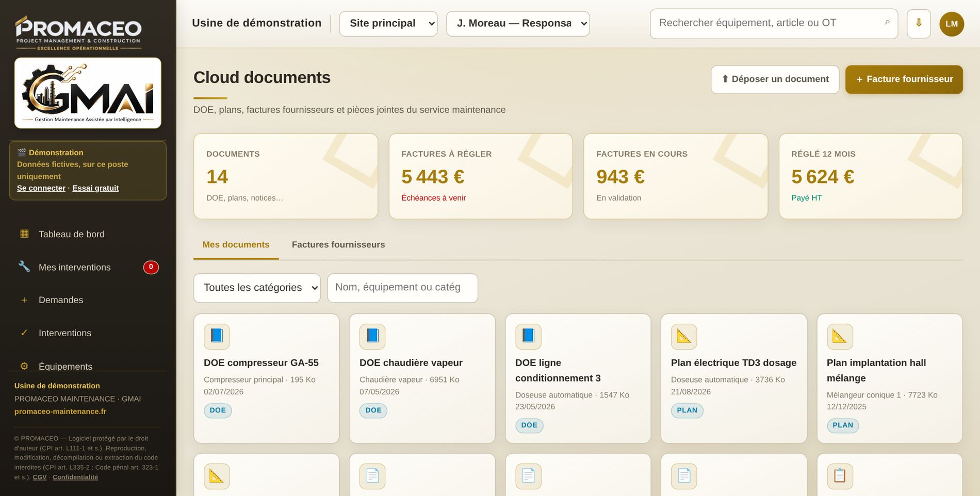
Task: Click ruler icon on Plan implantation hall mélange
Action: tap(840, 336)
